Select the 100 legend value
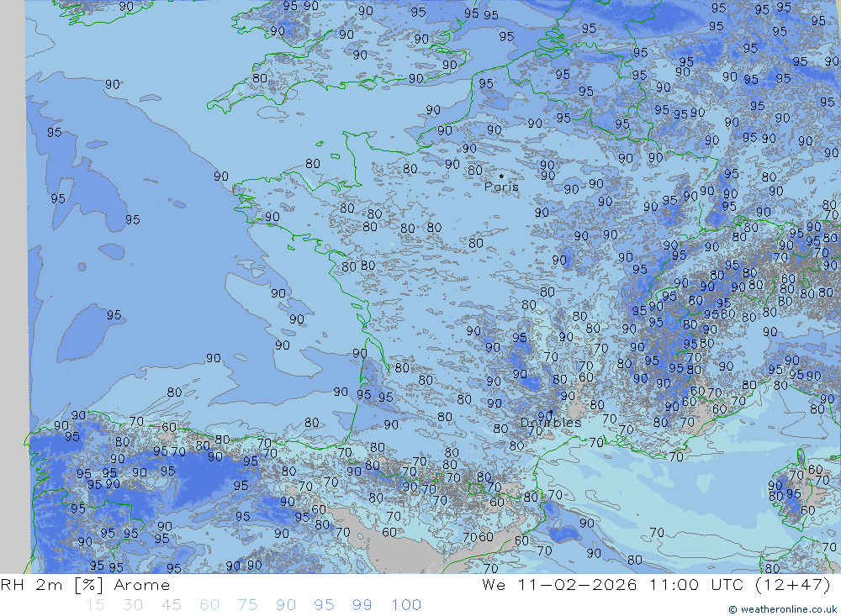Viewport: 841px width, 616px height. [406, 605]
